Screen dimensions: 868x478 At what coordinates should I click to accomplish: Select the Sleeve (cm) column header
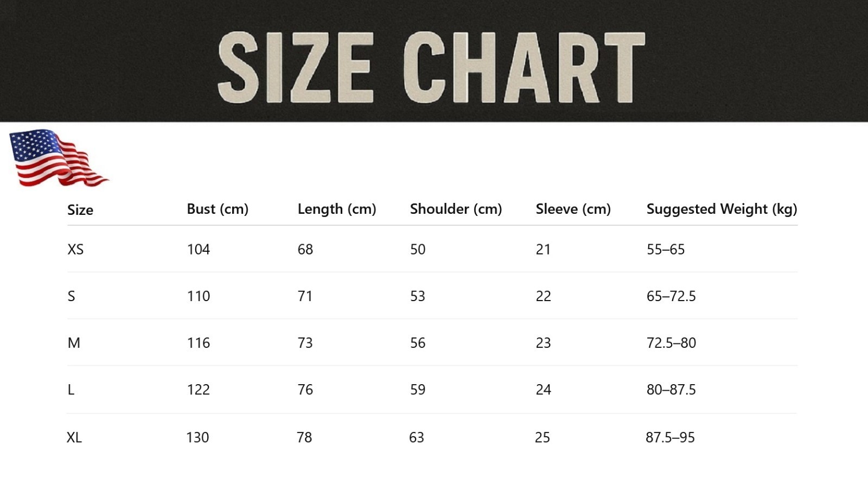573,209
